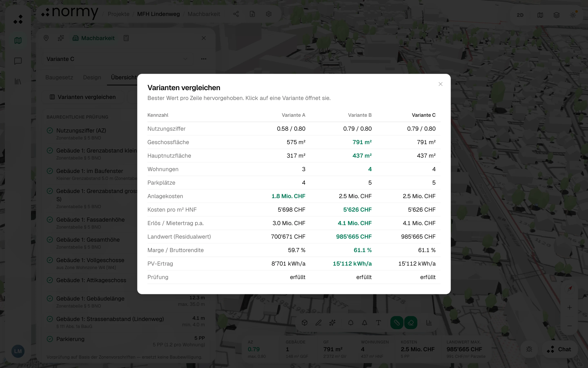588x368 pixels.
Task: Toggle the green eraser tool
Action: [411, 323]
